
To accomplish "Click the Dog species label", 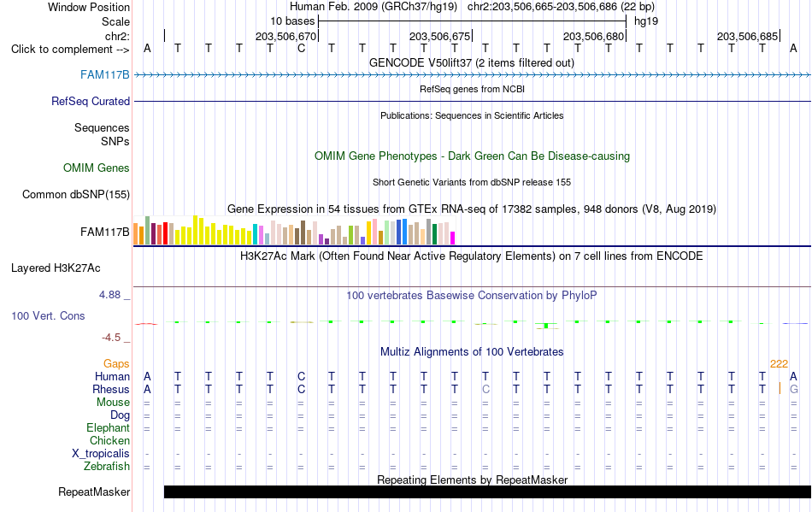I will pyautogui.click(x=120, y=415).
